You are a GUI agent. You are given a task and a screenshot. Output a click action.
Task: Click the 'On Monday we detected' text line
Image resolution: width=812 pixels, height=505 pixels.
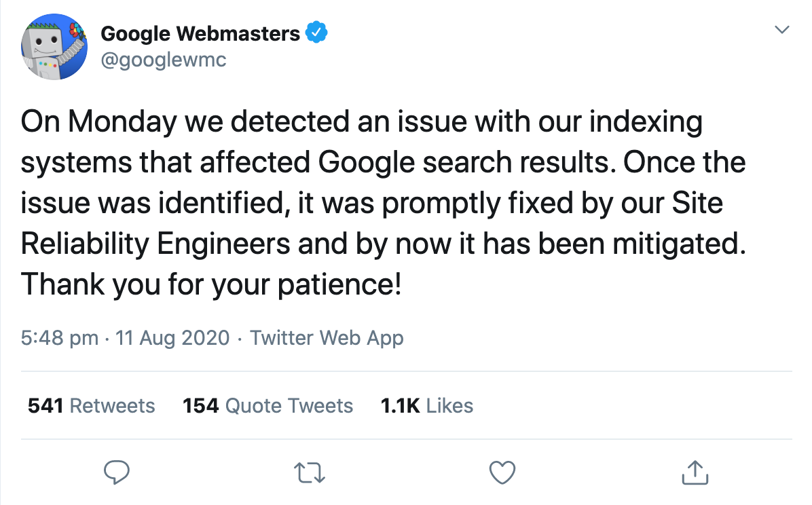tap(361, 122)
